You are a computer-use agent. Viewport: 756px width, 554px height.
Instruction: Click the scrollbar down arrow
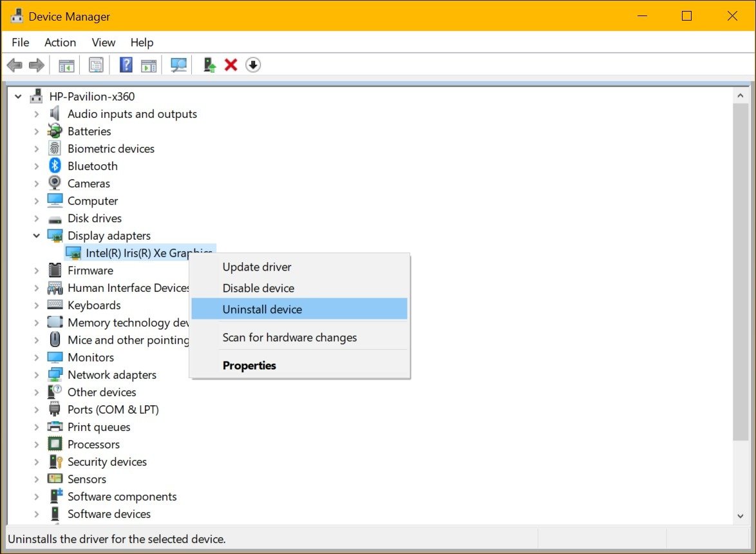[x=740, y=516]
